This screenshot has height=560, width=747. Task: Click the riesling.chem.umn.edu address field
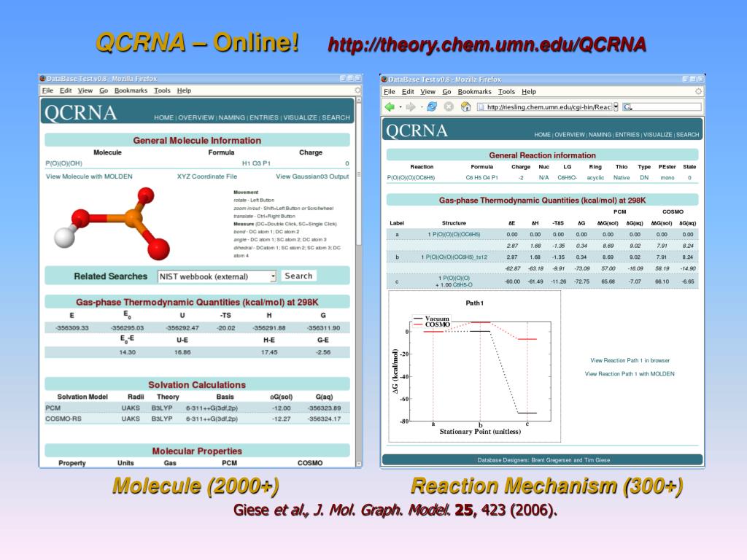click(x=544, y=106)
